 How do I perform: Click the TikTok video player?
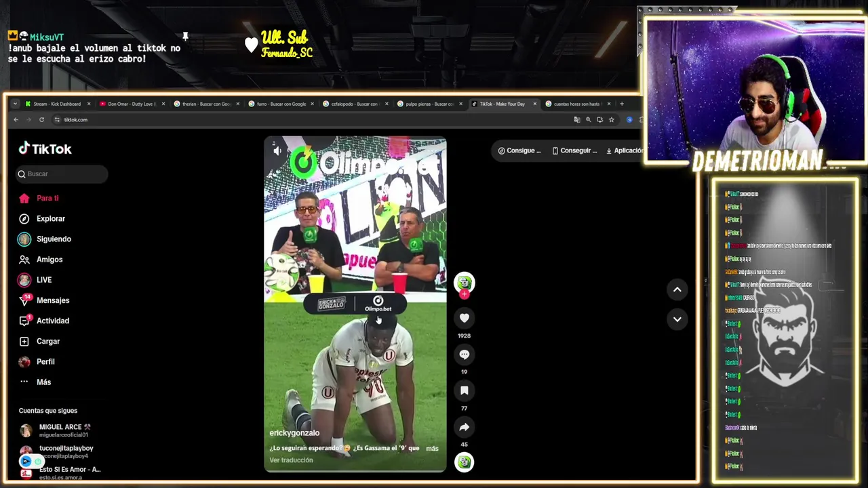click(x=355, y=304)
